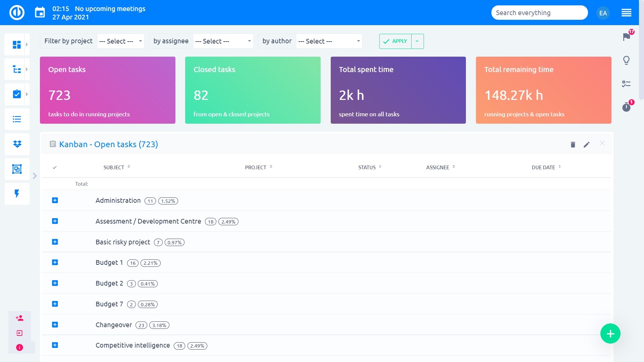Click inside the Search everything field
Screen dimensions: 644x362
539,12
